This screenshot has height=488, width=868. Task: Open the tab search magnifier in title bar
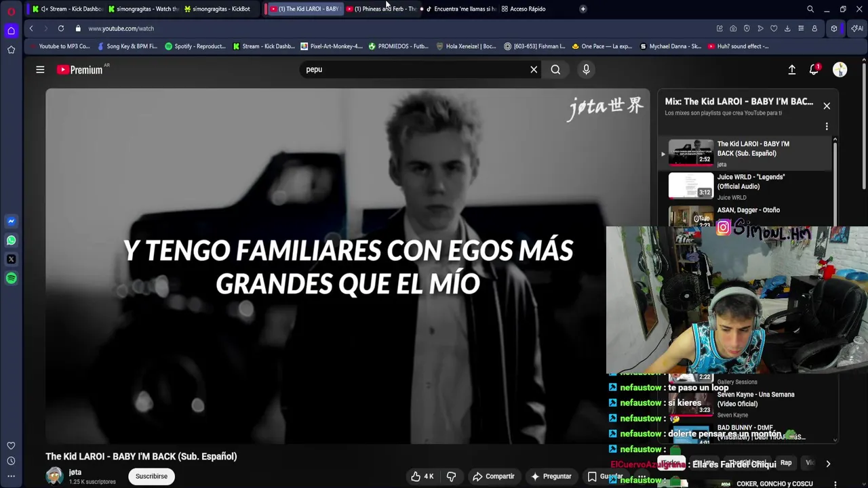[810, 9]
